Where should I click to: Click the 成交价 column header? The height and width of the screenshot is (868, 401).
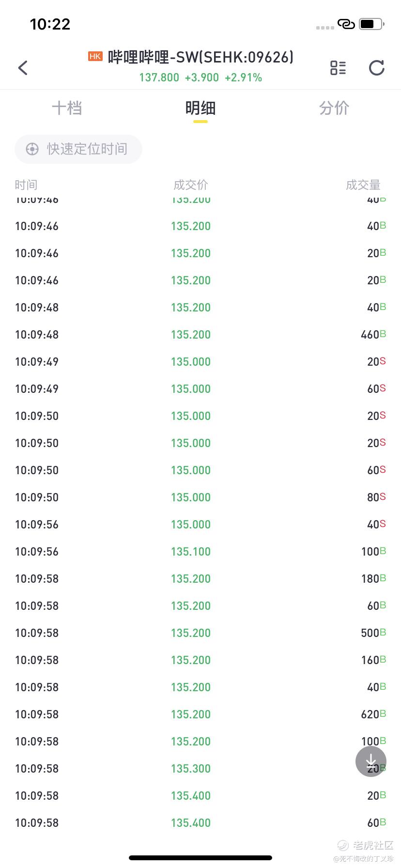coord(191,185)
